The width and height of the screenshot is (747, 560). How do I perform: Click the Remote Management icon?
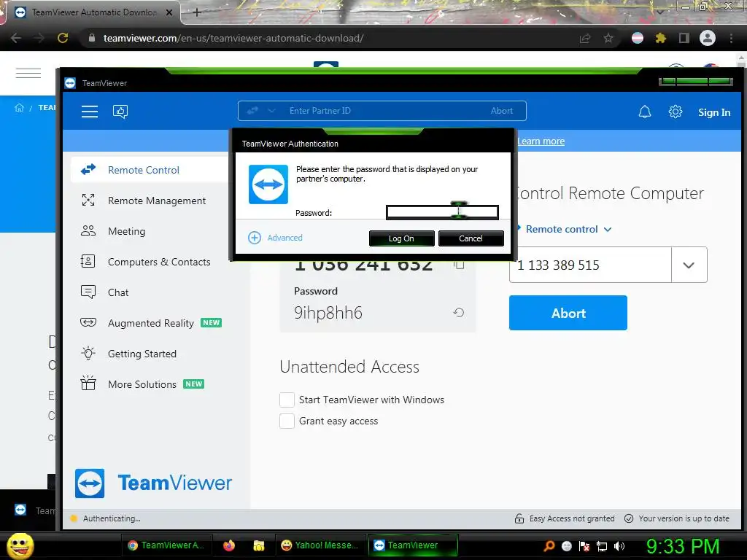(x=88, y=200)
